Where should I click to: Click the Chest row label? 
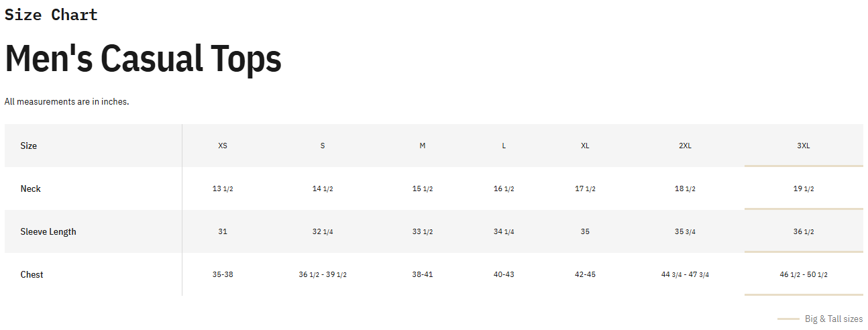tap(32, 274)
